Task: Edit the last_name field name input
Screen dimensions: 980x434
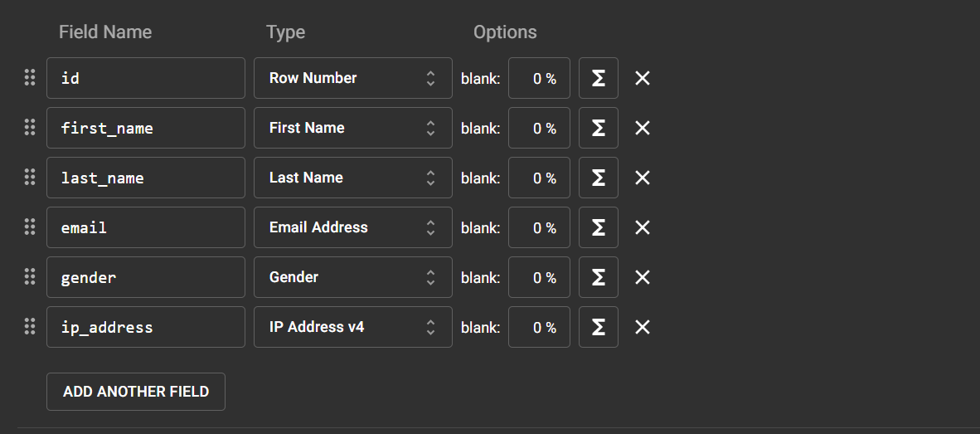Action: point(146,178)
